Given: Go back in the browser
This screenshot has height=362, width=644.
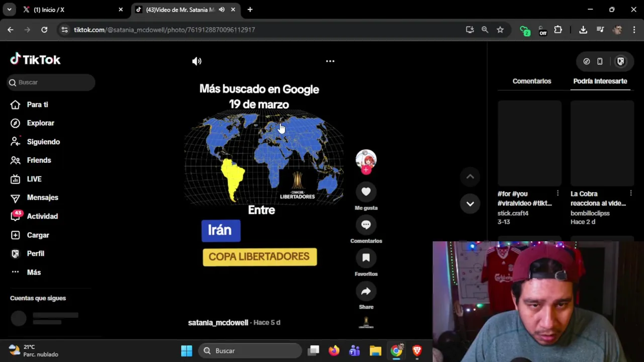Looking at the screenshot, I should (x=11, y=30).
